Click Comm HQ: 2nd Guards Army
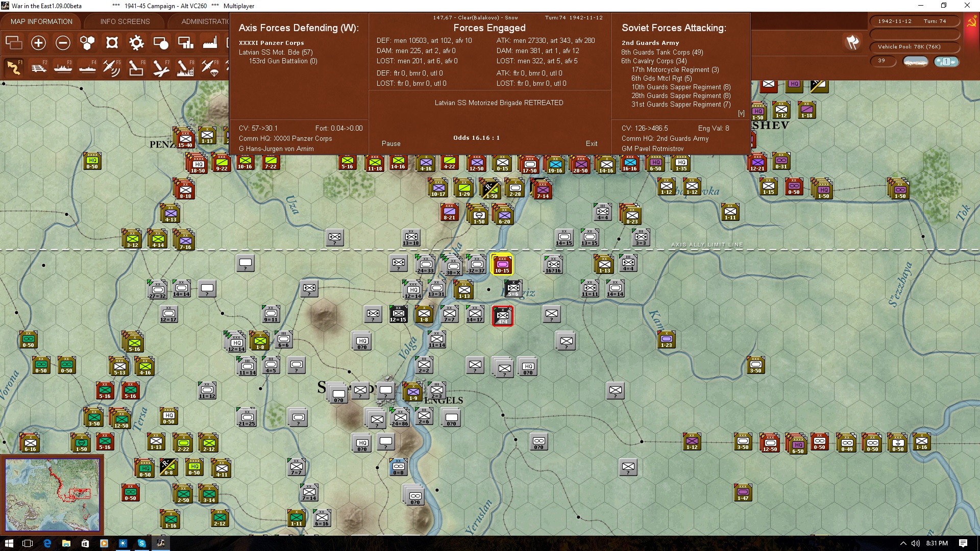Image resolution: width=980 pixels, height=551 pixels. point(665,138)
